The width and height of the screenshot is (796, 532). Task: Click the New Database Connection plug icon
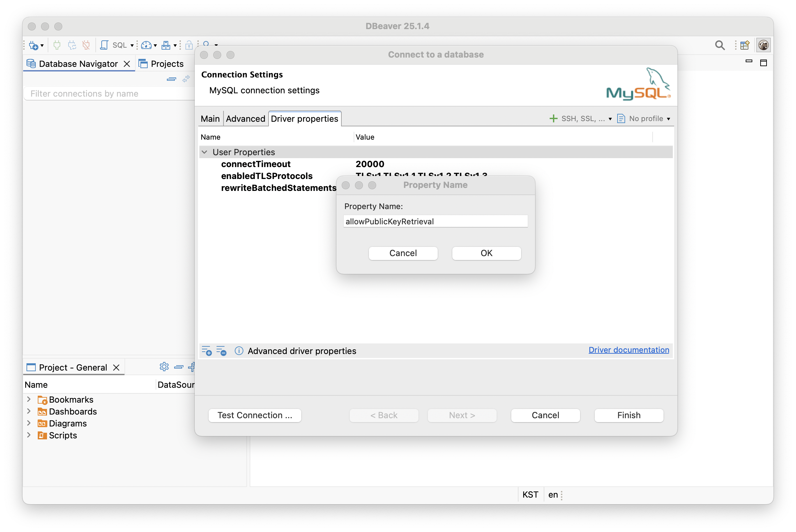click(x=34, y=45)
